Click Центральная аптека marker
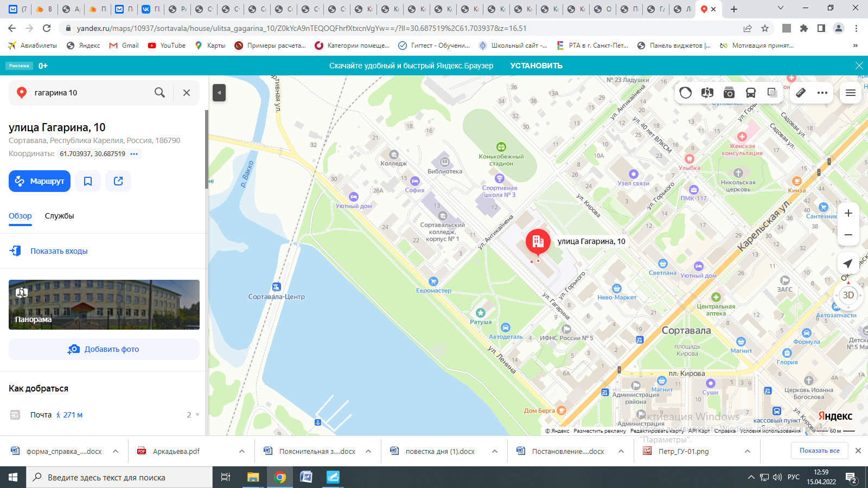Viewport: 868px width, 488px height. (x=716, y=297)
